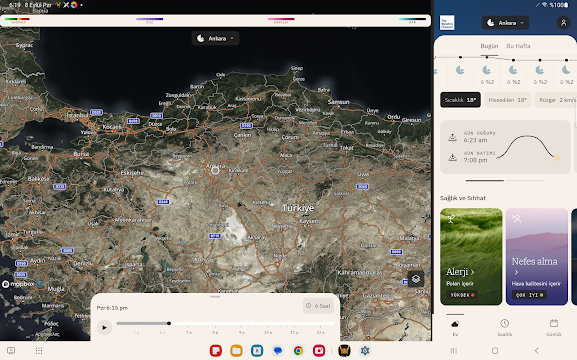Open the map layers button

click(416, 279)
